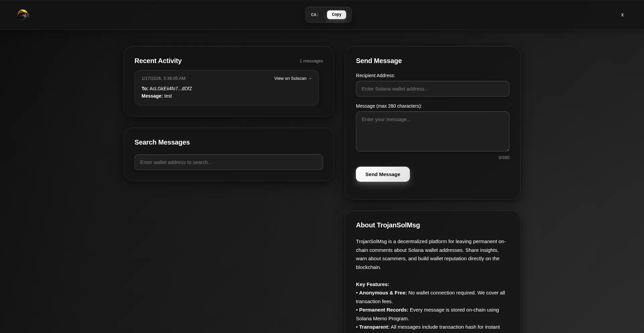Click the 'Recipient Address:' field label
This screenshot has height=333, width=644.
coord(375,75)
